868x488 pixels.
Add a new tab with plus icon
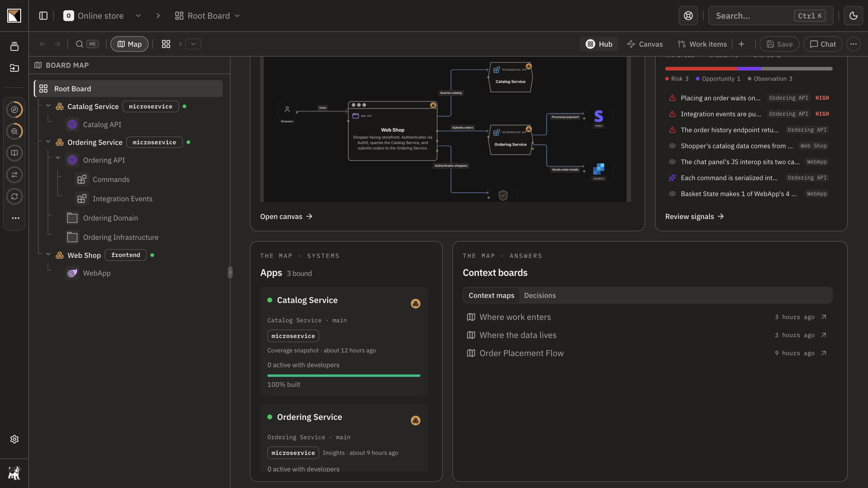coord(741,44)
